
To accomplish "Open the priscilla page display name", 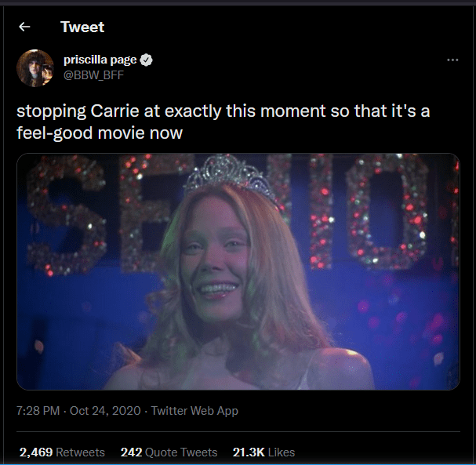I will (100, 60).
